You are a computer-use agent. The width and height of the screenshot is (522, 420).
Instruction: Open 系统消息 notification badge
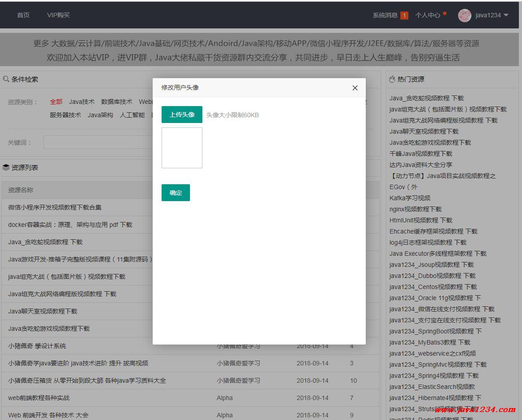pyautogui.click(x=404, y=16)
